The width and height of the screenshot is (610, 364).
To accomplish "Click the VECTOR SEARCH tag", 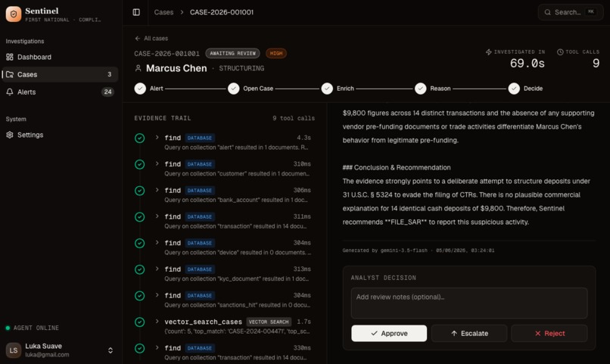I will [269, 322].
